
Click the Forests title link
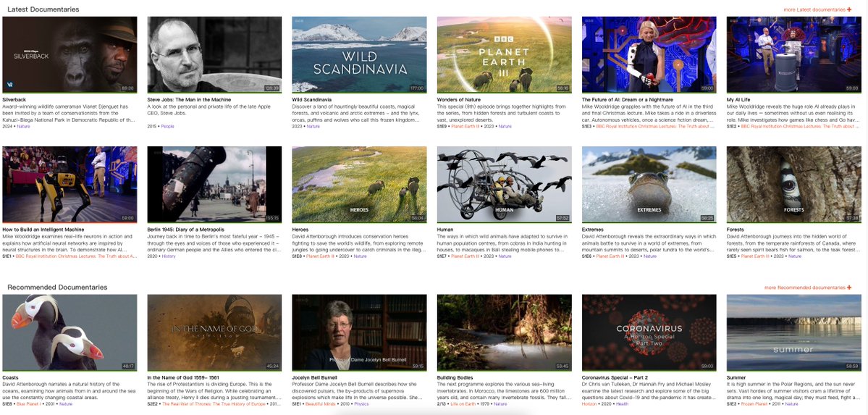tap(735, 230)
